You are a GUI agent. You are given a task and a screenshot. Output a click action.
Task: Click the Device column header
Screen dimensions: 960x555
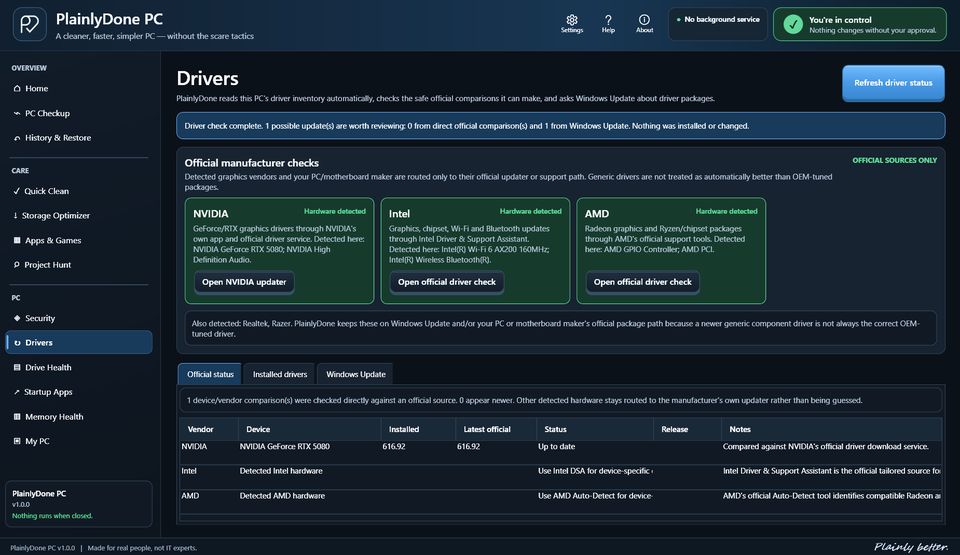[310, 429]
